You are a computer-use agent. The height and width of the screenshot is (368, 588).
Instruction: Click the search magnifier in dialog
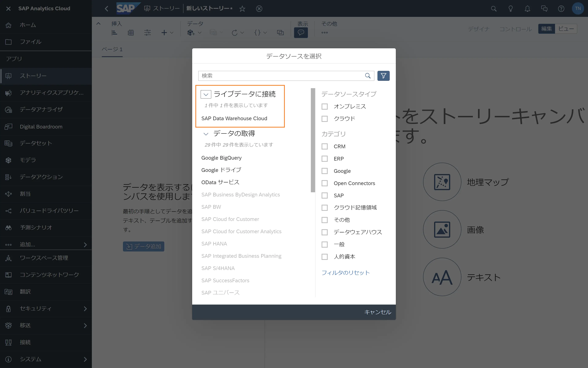click(368, 76)
